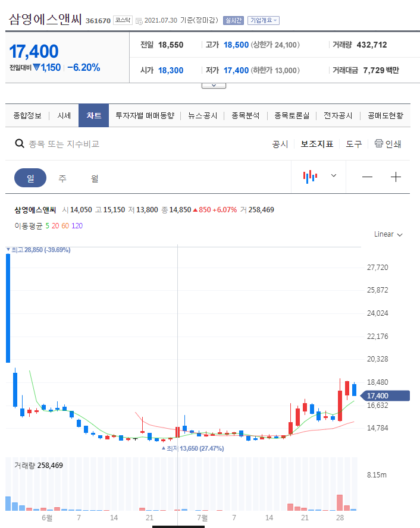Click the 인쇄 print button
This screenshot has width=420, height=528.
pyautogui.click(x=388, y=144)
